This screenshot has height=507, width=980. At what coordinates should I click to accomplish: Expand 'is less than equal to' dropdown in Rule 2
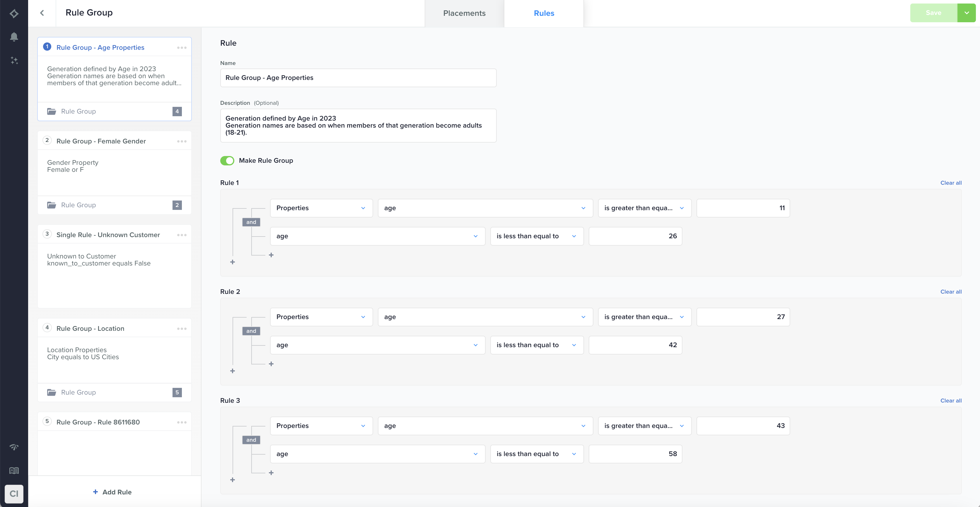click(536, 345)
